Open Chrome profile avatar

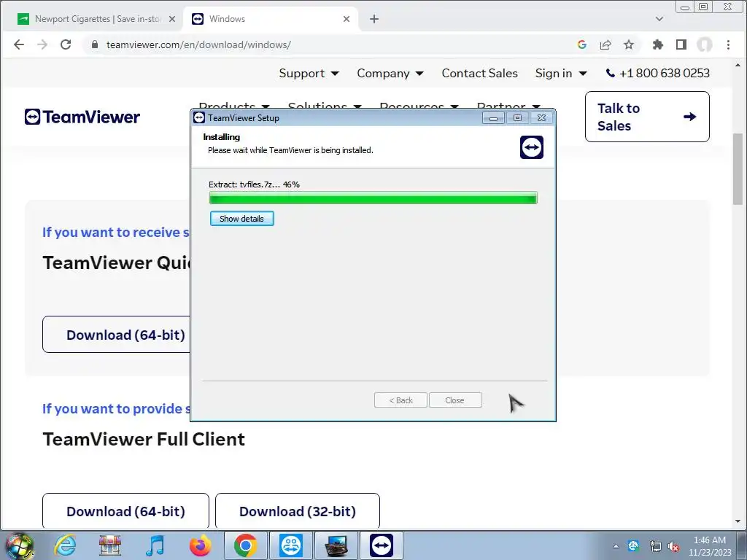pyautogui.click(x=705, y=44)
